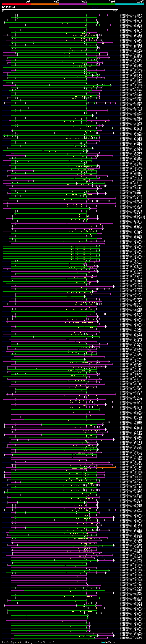Select row 'UniRef100_P21997'
Image resolution: width=146 pixels, height=644 pixels.
131,47
